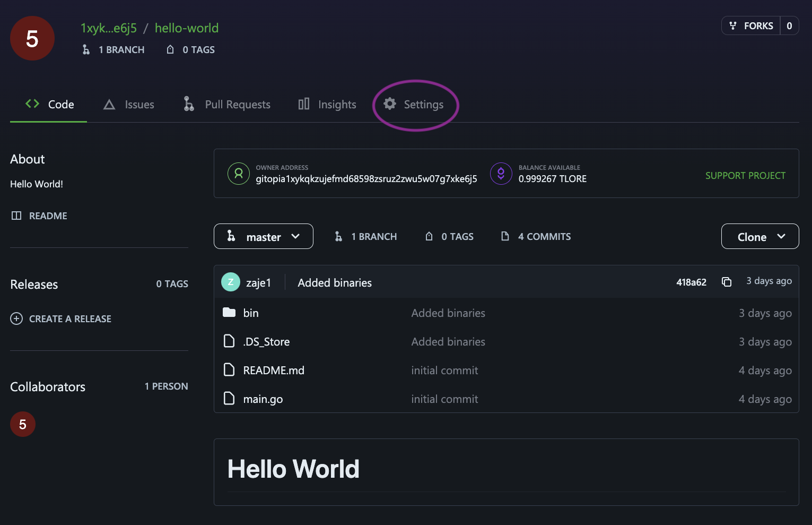Click the README link in About
The width and height of the screenshot is (812, 525).
click(48, 216)
